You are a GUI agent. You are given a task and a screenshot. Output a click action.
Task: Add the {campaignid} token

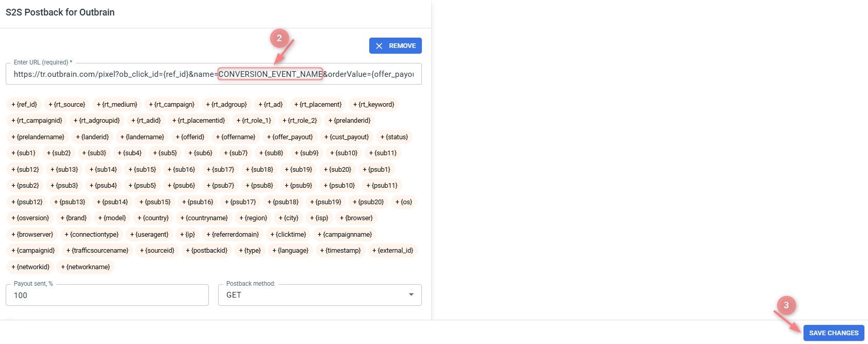coord(33,251)
